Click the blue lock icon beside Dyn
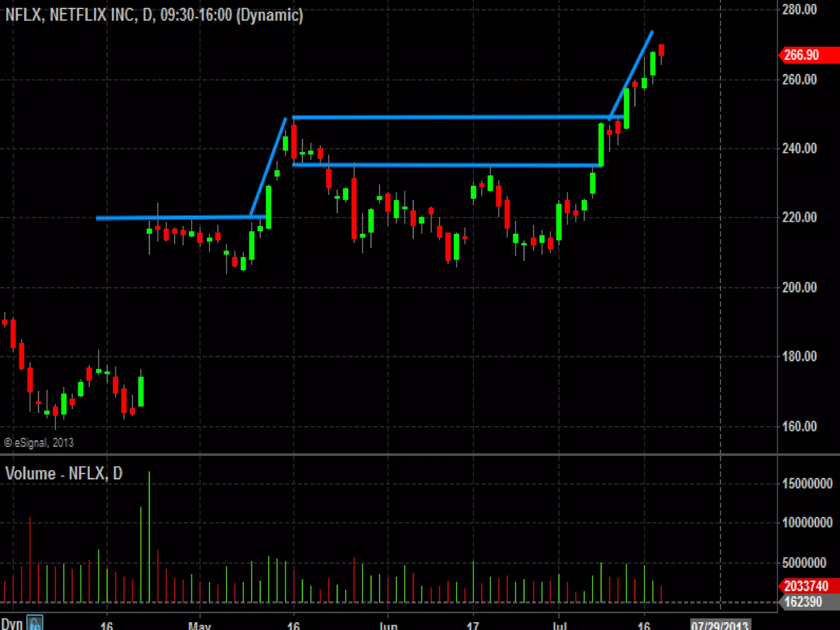This screenshot has height=630, width=840. pos(35,623)
